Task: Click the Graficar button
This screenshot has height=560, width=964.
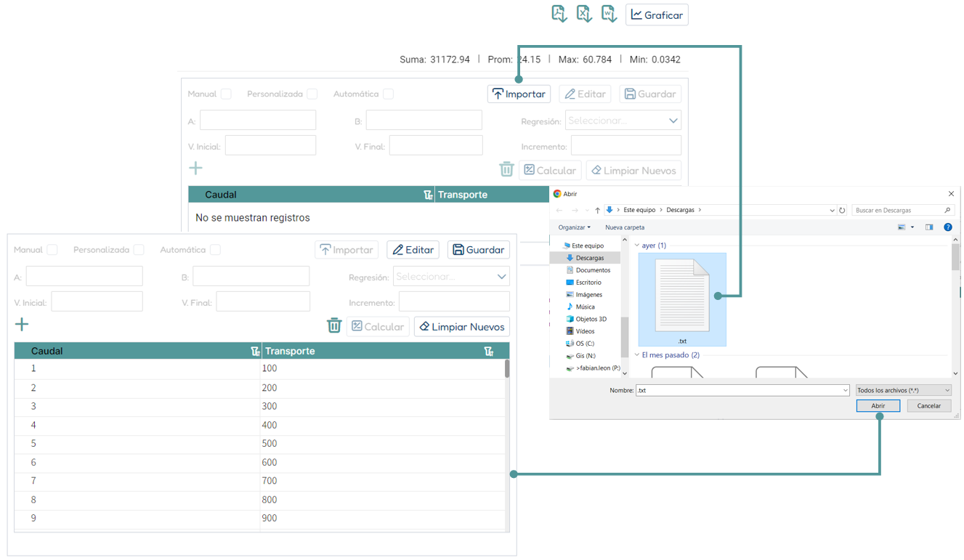Action: pyautogui.click(x=657, y=15)
